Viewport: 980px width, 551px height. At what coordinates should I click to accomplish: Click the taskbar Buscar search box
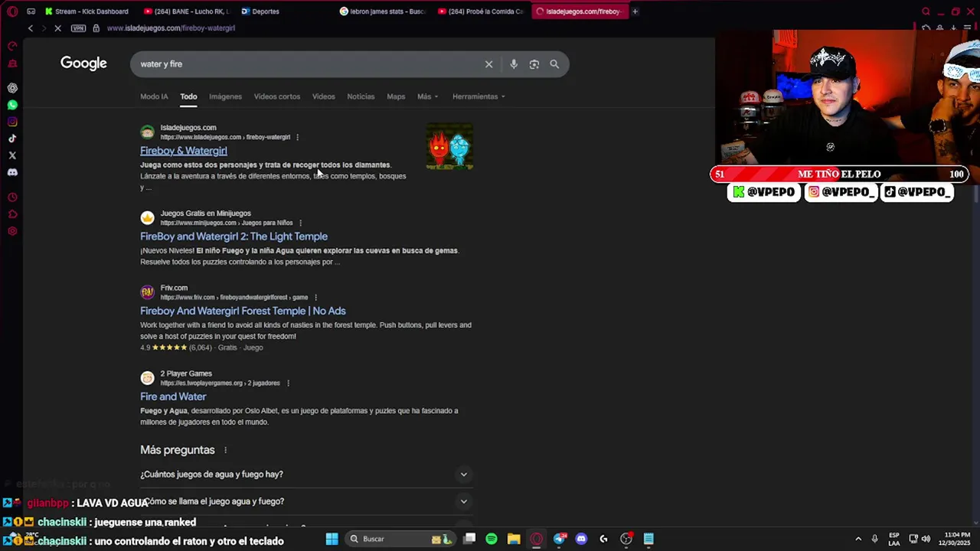[400, 539]
